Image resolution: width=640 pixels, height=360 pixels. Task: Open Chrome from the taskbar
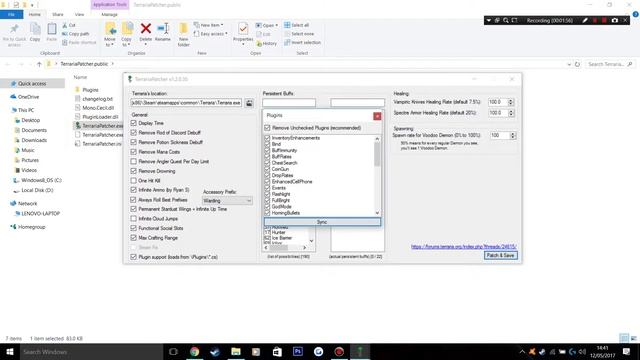tap(195, 351)
